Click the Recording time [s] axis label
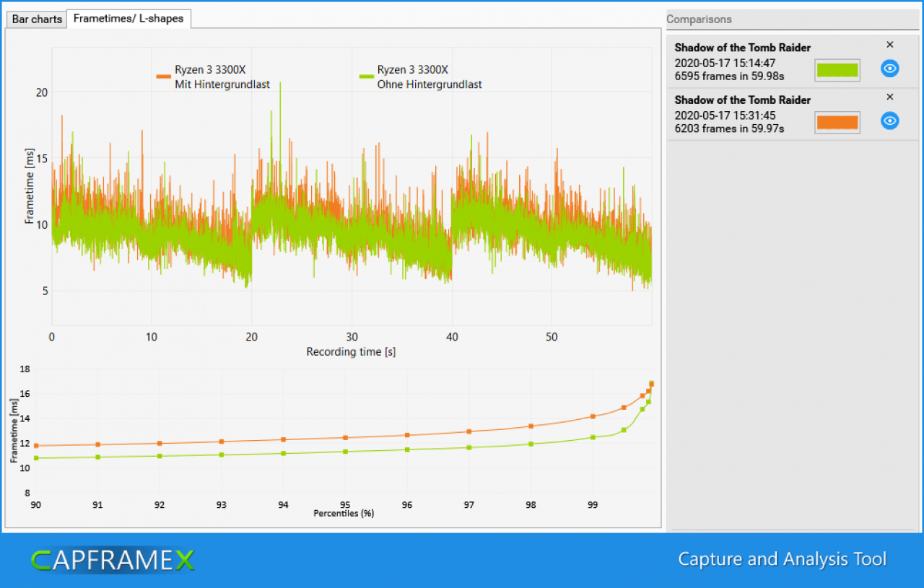 [x=351, y=352]
